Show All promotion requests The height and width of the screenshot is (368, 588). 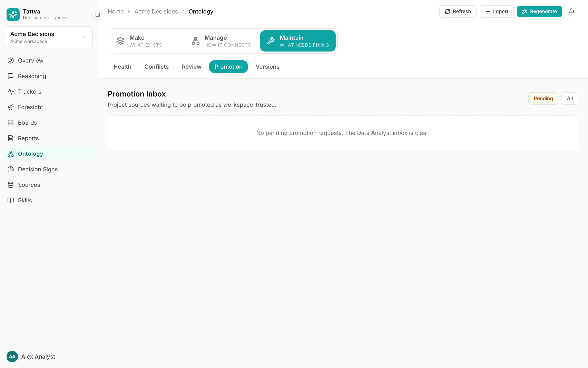click(570, 99)
